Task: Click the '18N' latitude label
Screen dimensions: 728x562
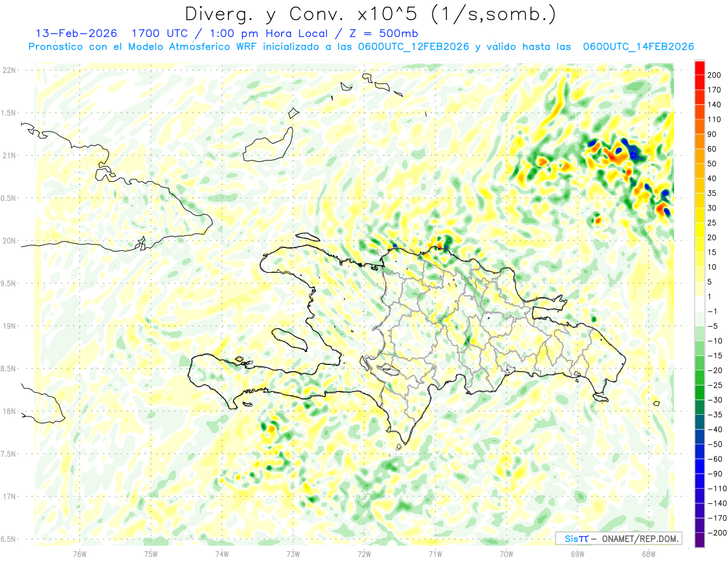Action: (9, 411)
